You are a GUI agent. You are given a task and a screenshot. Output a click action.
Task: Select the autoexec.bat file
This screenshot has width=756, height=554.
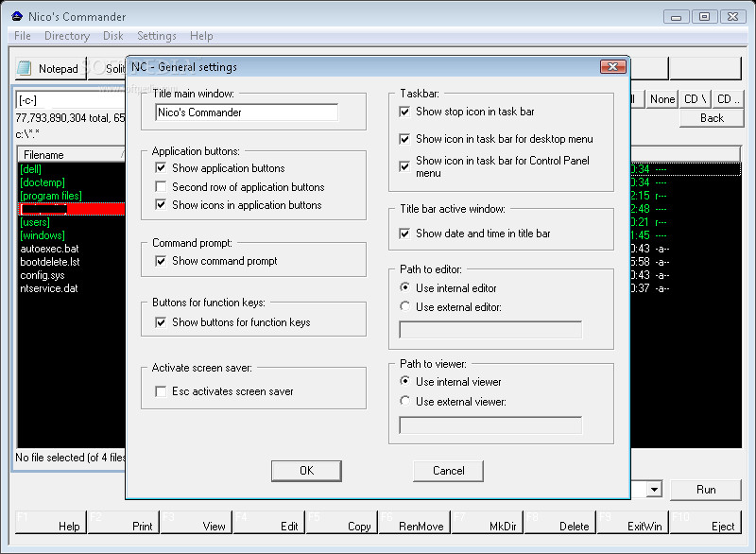pos(49,249)
